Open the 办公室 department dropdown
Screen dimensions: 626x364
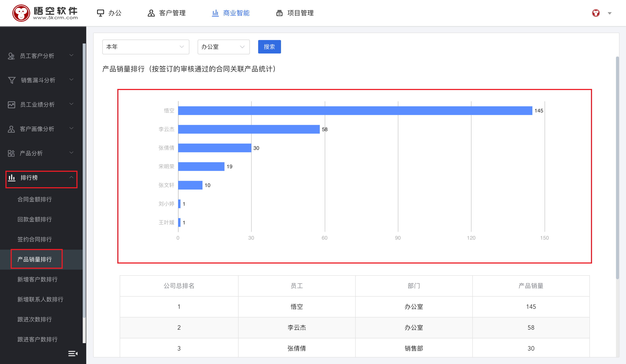224,47
